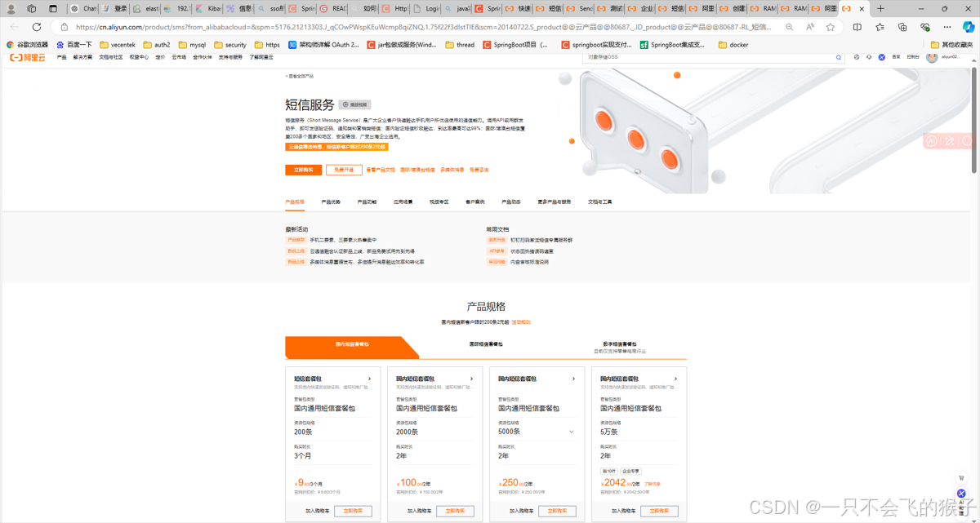Select the 产品功能 page tab
Viewport: 980px width, 523px height.
click(x=367, y=202)
